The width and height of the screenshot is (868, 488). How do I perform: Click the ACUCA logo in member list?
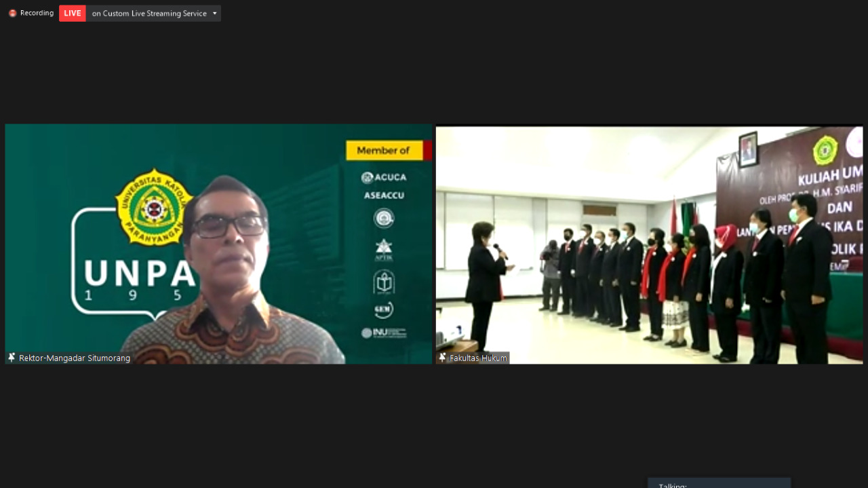(384, 177)
